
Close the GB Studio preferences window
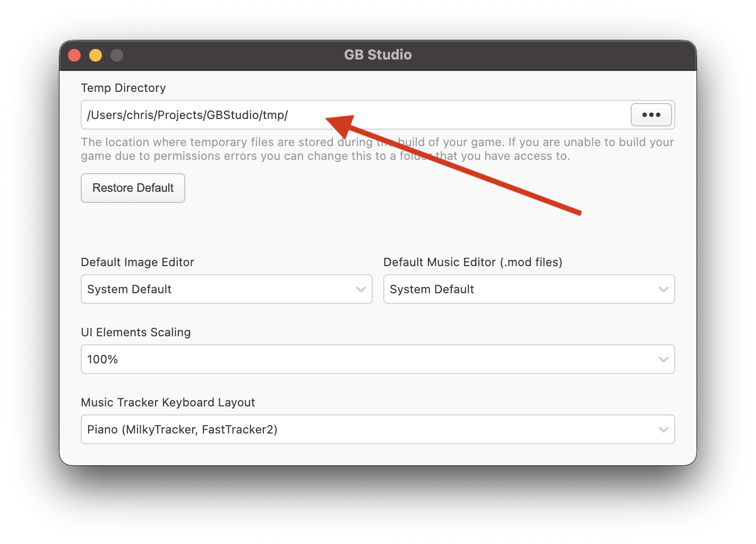pos(74,55)
